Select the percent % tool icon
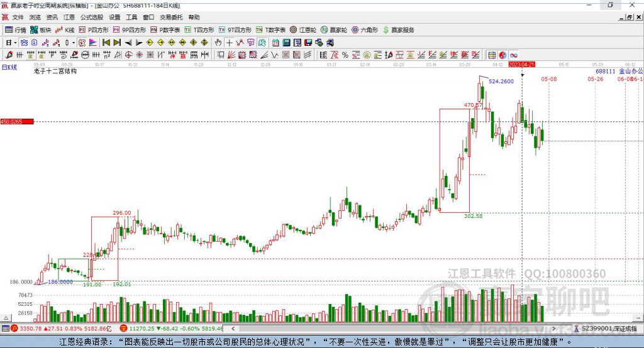Screen dimensions: 644x348 click(x=345, y=55)
